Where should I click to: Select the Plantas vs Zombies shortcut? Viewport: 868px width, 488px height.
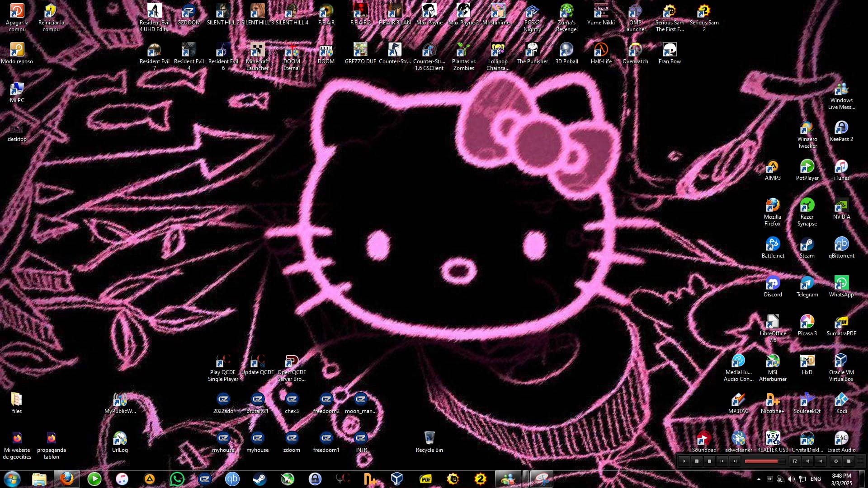tap(463, 56)
